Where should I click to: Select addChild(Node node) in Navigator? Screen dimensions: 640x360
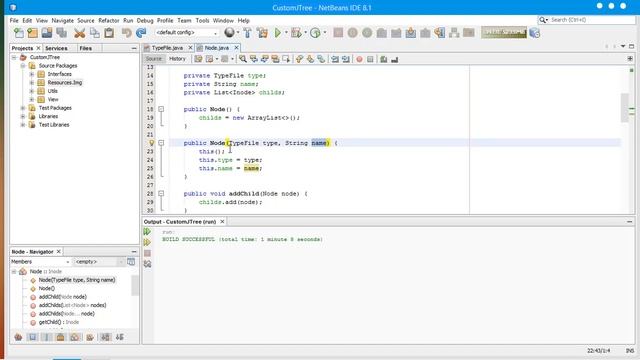[x=62, y=297]
